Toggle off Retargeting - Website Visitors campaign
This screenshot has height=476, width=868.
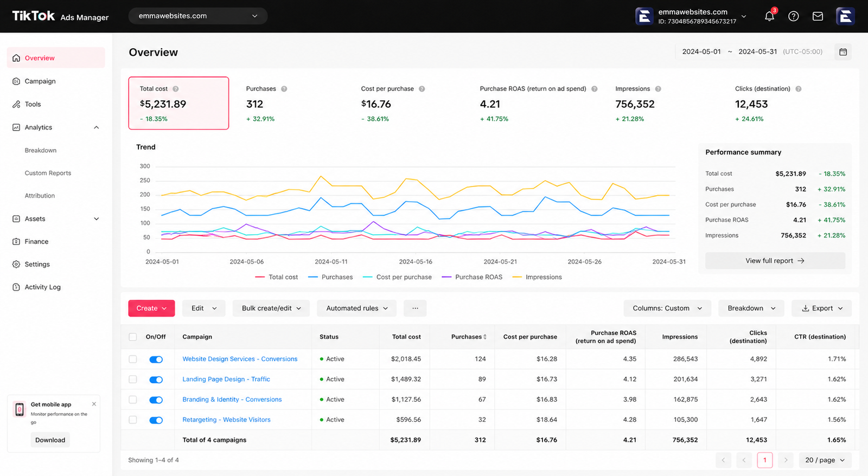coord(156,420)
